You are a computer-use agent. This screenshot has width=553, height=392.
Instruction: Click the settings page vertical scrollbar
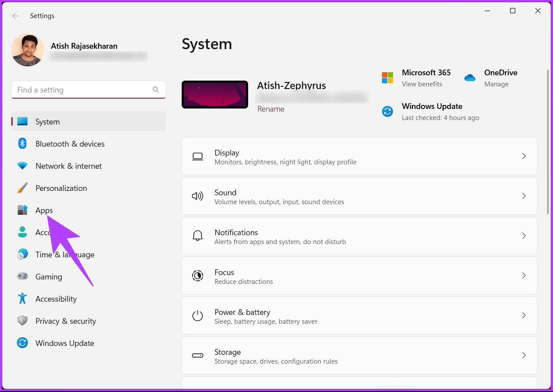pos(549,142)
